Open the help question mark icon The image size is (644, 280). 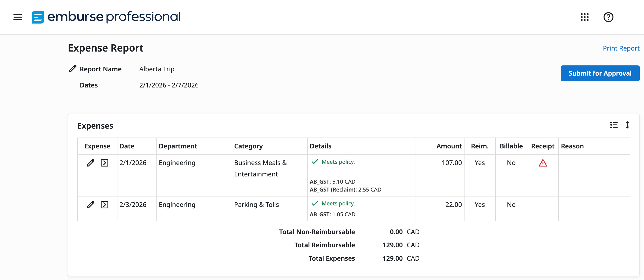pos(608,17)
